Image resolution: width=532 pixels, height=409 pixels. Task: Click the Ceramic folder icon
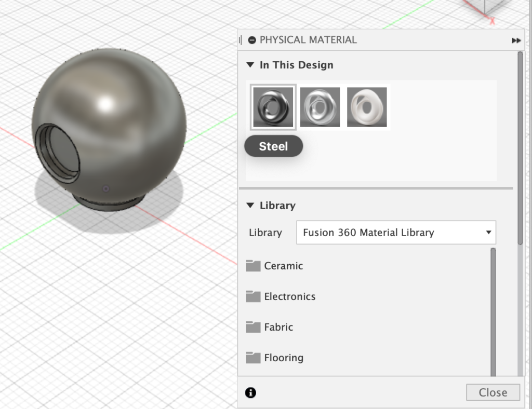[253, 266]
